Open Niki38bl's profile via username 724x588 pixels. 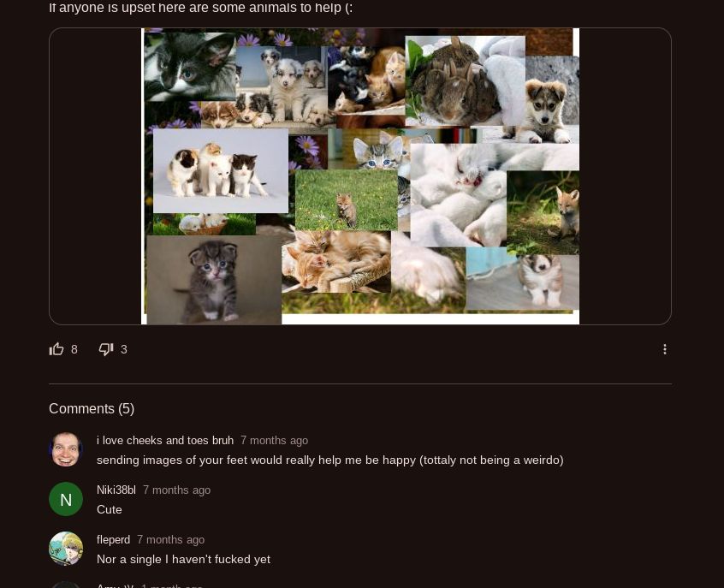click(x=116, y=490)
